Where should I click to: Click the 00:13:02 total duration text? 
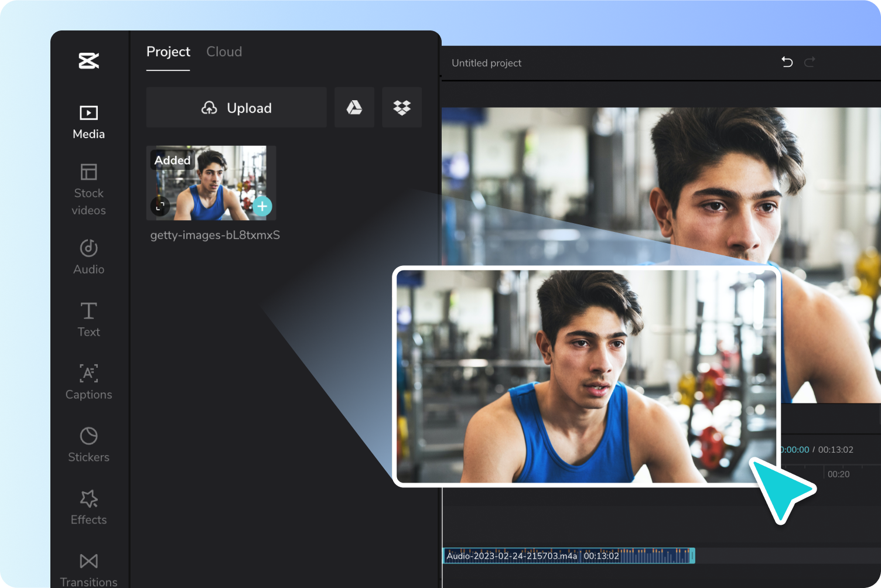(x=835, y=450)
